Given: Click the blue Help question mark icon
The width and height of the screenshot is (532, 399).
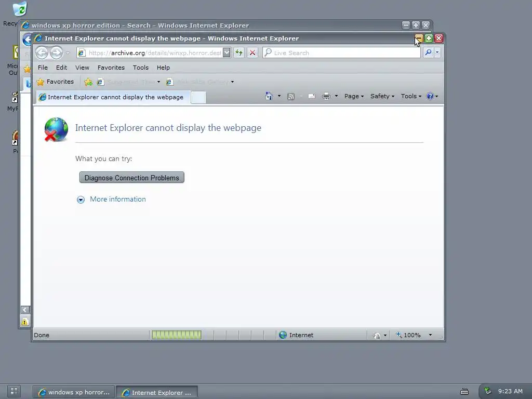Looking at the screenshot, I should point(430,96).
